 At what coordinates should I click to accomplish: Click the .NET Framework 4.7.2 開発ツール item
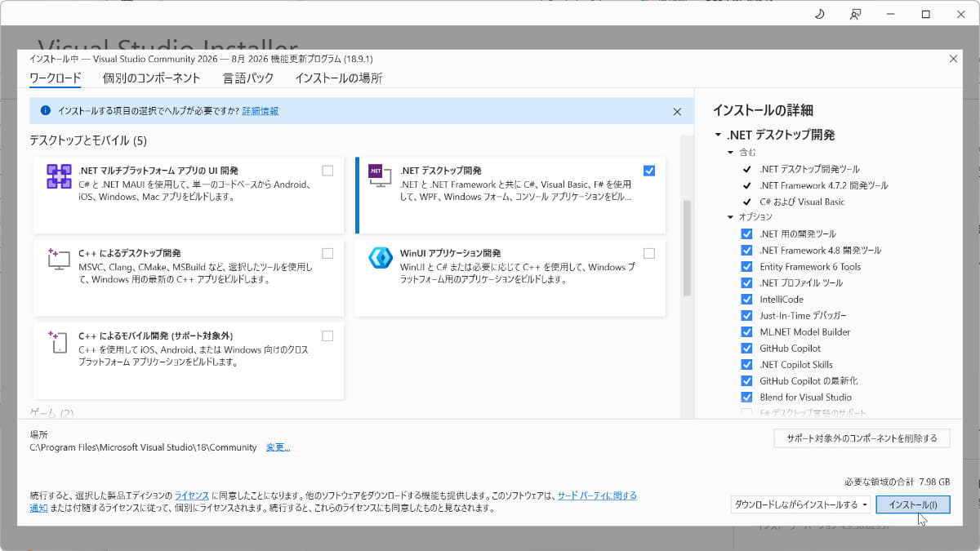tap(824, 185)
